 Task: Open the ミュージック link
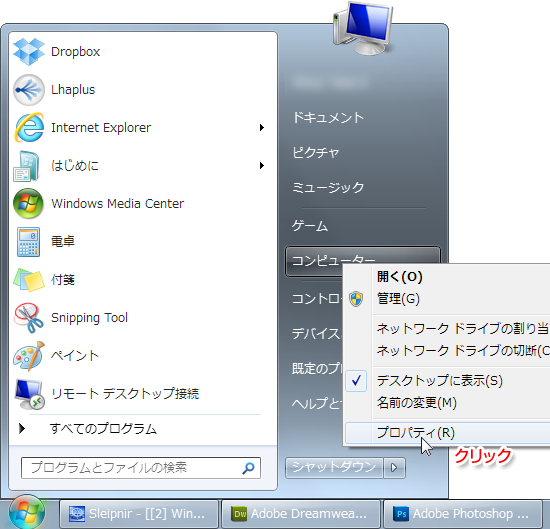328,188
